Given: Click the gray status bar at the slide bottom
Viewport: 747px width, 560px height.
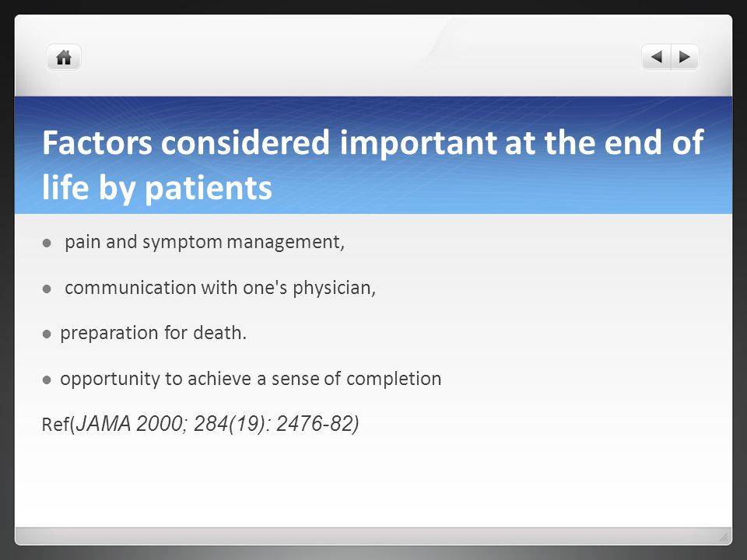Looking at the screenshot, I should point(373,536).
